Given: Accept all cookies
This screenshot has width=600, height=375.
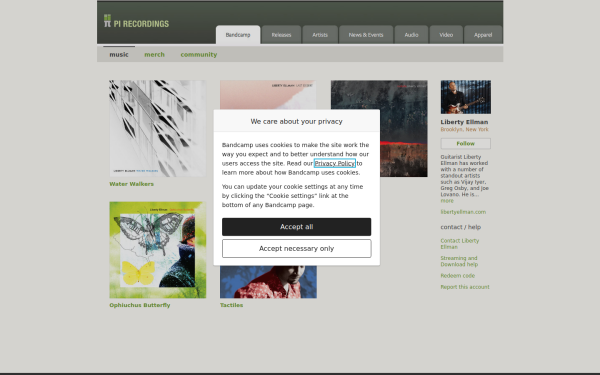Looking at the screenshot, I should (297, 227).
